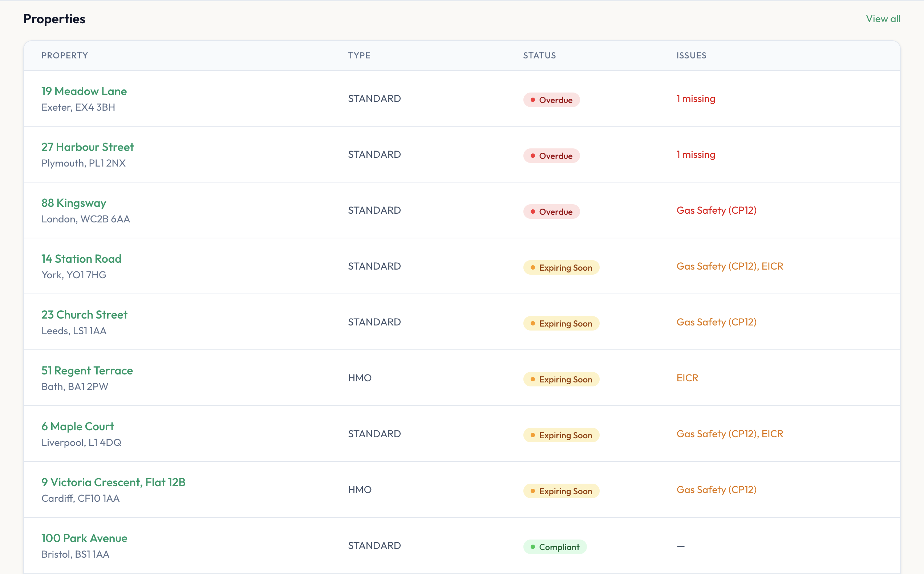This screenshot has width=924, height=574.
Task: Click the PROPERTY column header
Action: (65, 56)
